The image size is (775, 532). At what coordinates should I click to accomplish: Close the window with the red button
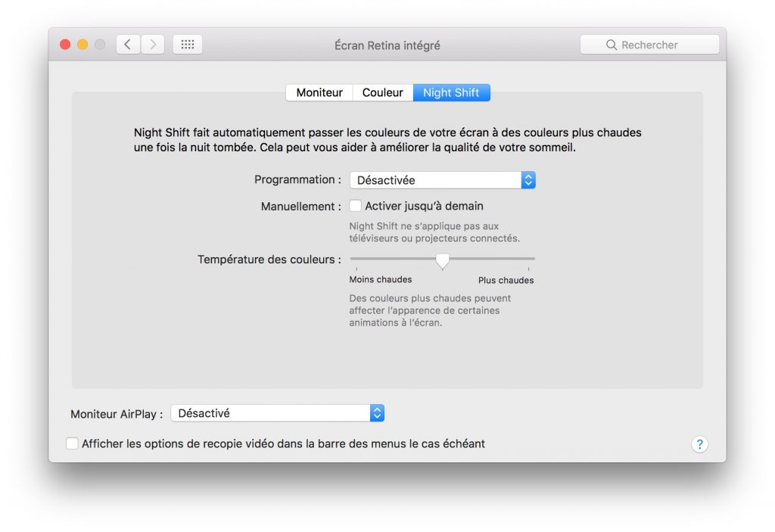[66, 45]
